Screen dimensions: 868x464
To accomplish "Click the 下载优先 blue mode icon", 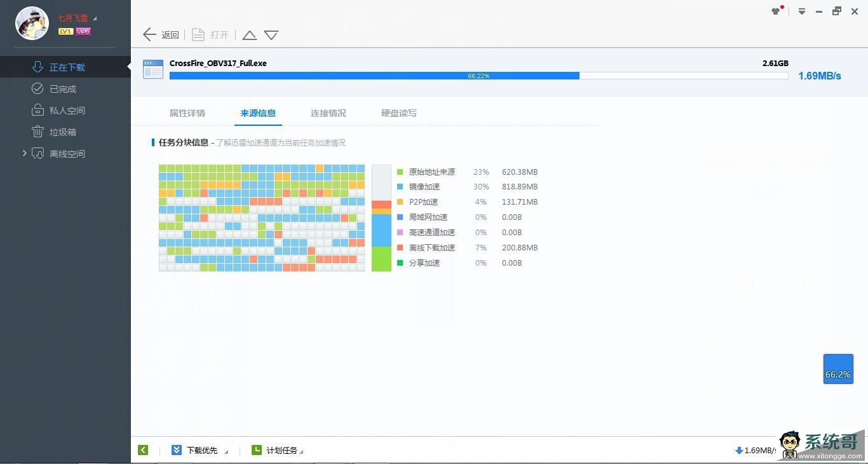I will (177, 450).
